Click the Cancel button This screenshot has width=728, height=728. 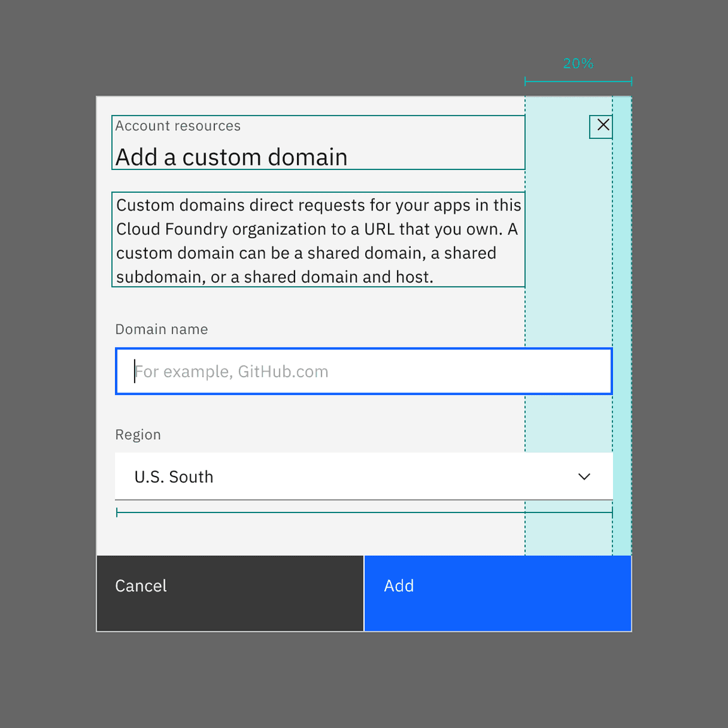(x=229, y=593)
